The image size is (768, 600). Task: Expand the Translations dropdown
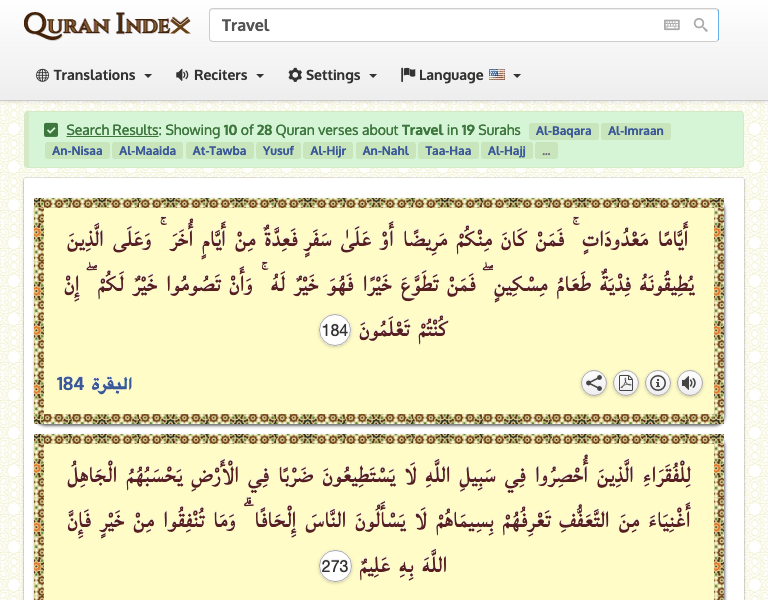(94, 75)
